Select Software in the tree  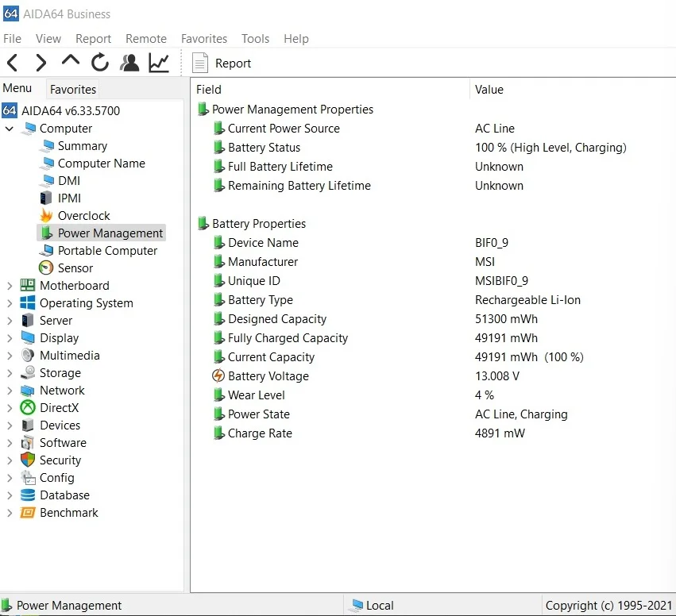63,443
